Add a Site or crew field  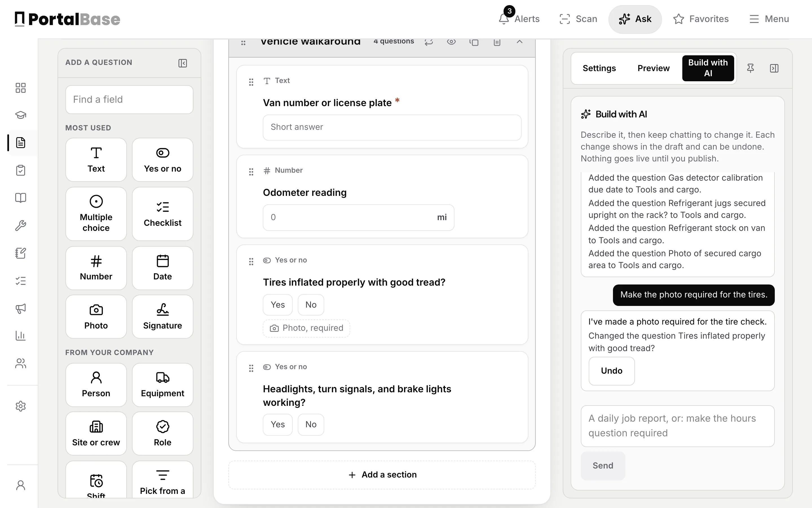coord(96,433)
